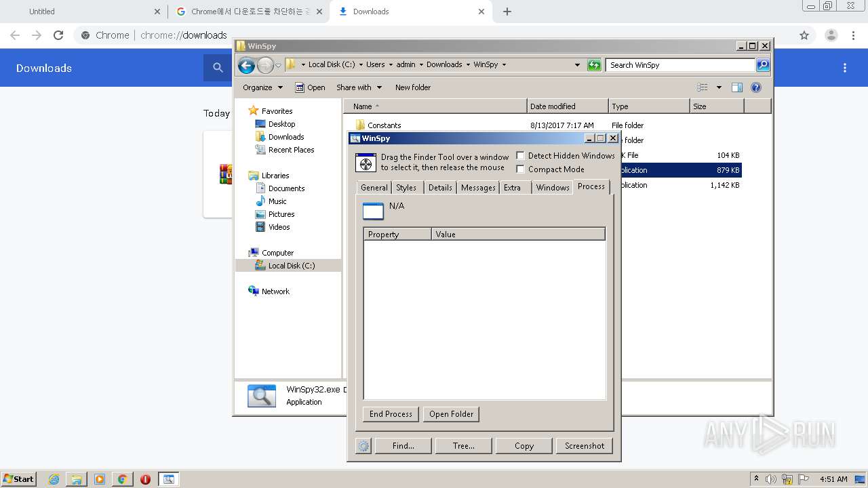868x488 pixels.
Task: Switch to the Windows tab
Action: pos(553,188)
